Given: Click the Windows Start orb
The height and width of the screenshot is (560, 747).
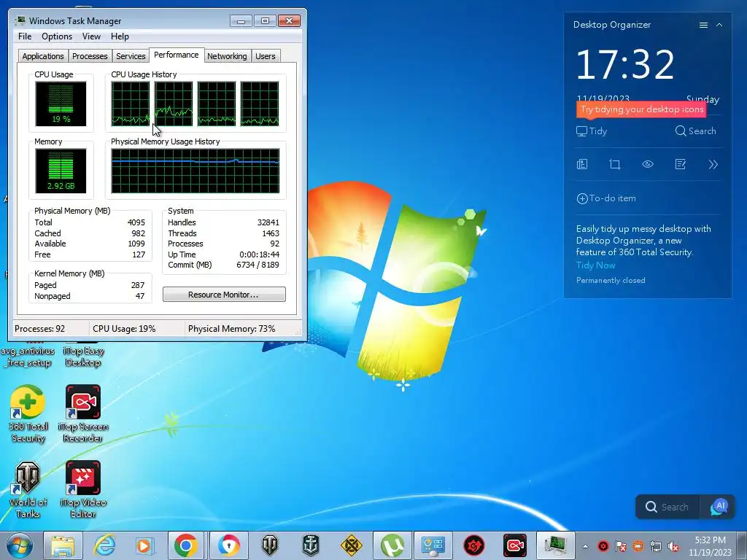Looking at the screenshot, I should 20,545.
